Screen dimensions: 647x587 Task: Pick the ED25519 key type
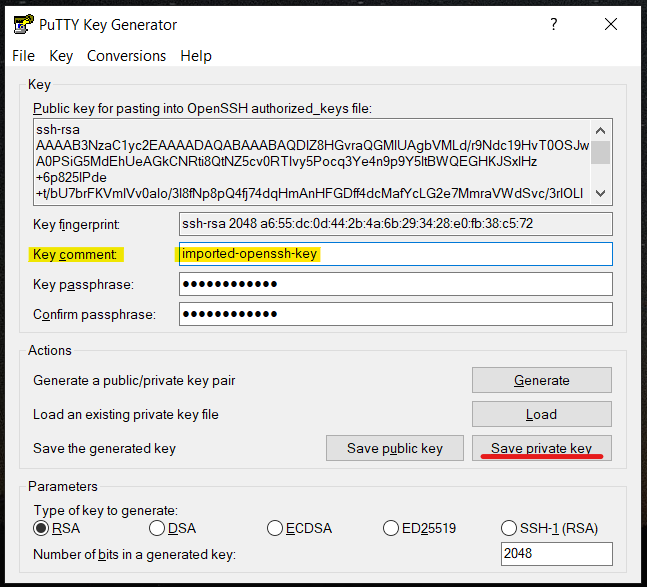(392, 528)
